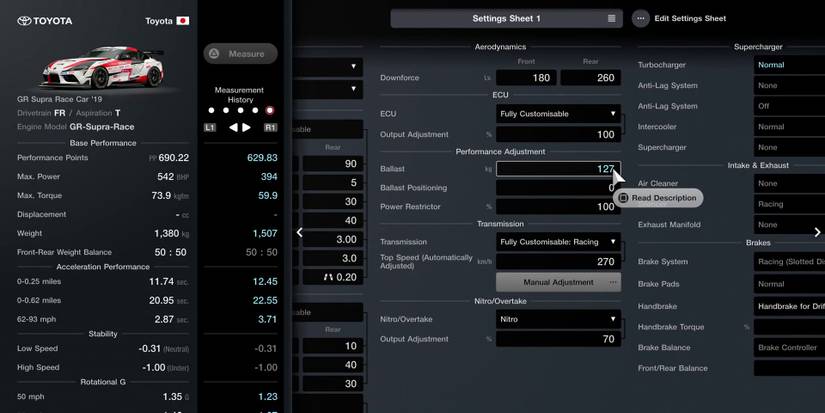Select the previous measurement arrow
825x413 pixels.
[233, 127]
